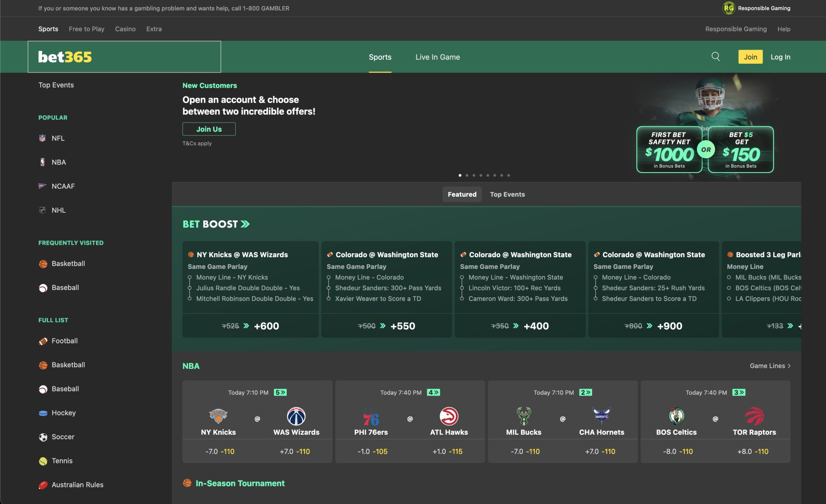This screenshot has height=504, width=826.
Task: Open the search magnifier icon
Action: [715, 56]
